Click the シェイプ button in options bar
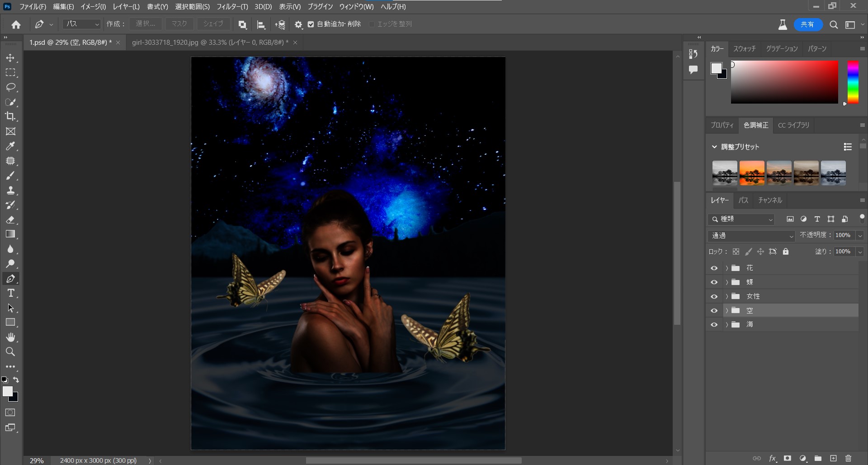The width and height of the screenshot is (868, 465). click(x=213, y=24)
